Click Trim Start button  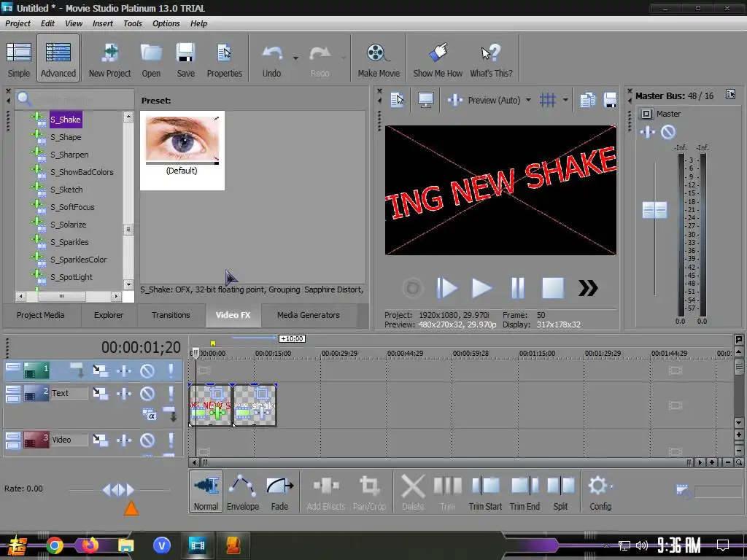(x=485, y=492)
